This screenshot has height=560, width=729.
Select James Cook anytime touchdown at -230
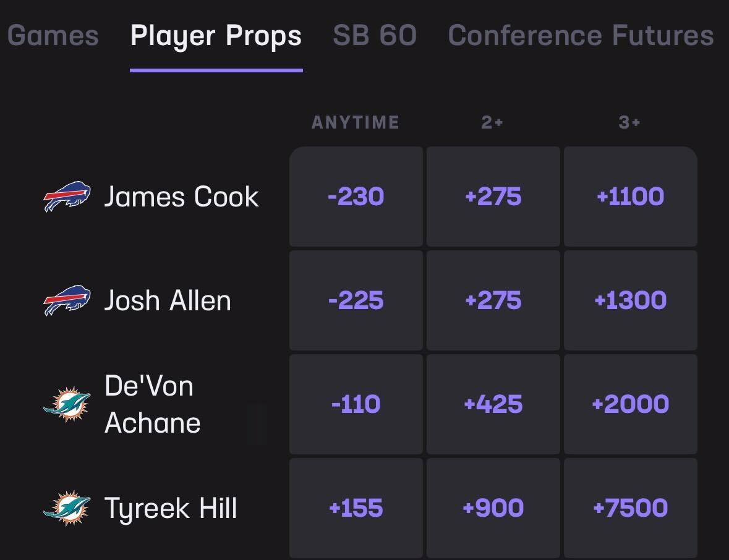click(356, 197)
